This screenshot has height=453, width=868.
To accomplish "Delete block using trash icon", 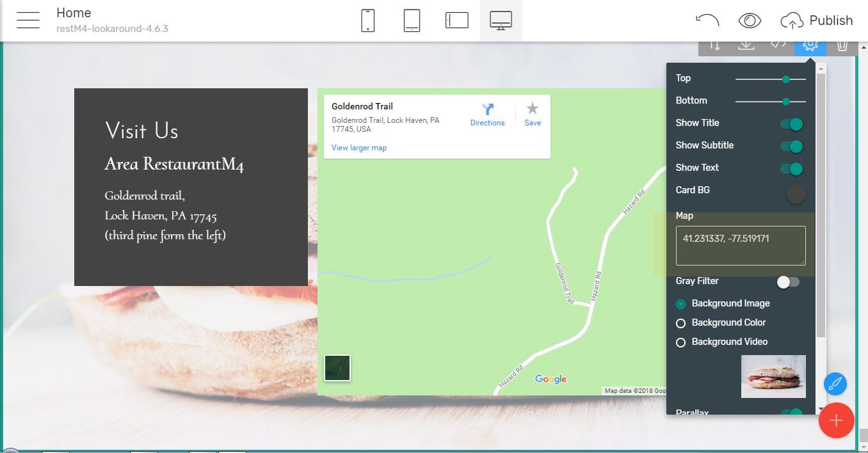I will (842, 45).
